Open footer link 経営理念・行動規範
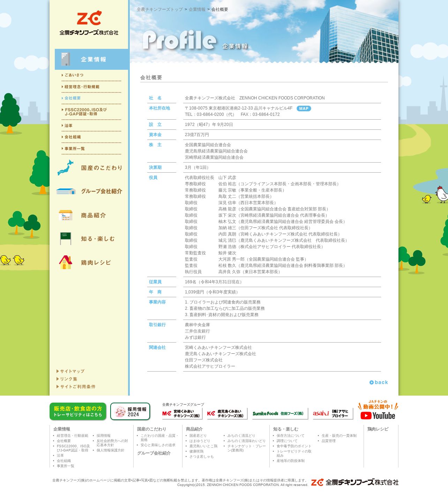This screenshot has width=448, height=494. click(x=73, y=436)
